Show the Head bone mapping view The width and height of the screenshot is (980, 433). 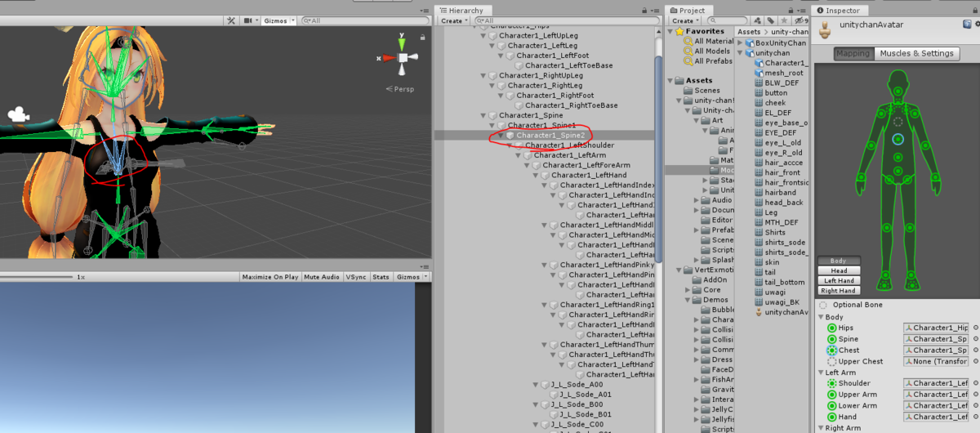point(838,270)
